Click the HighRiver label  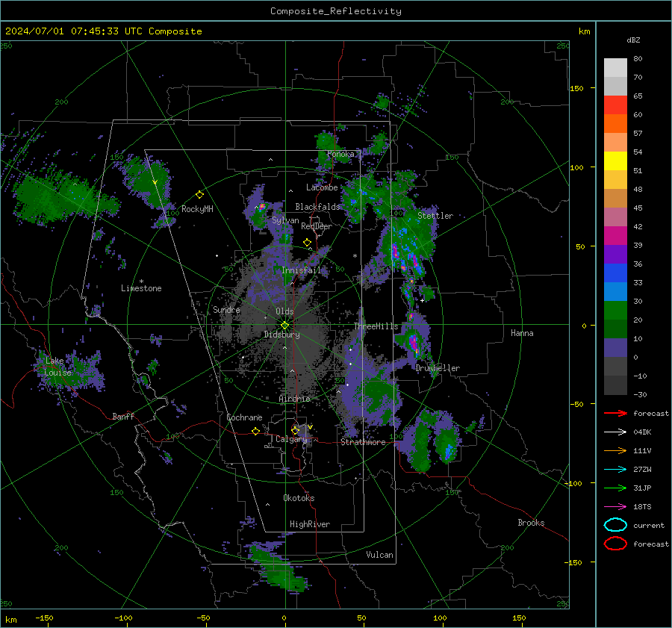pos(310,524)
